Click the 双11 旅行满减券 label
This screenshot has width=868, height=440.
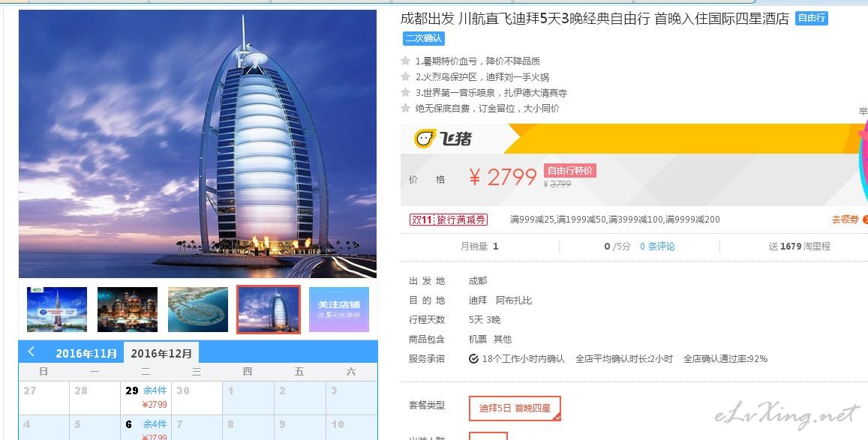(x=449, y=220)
